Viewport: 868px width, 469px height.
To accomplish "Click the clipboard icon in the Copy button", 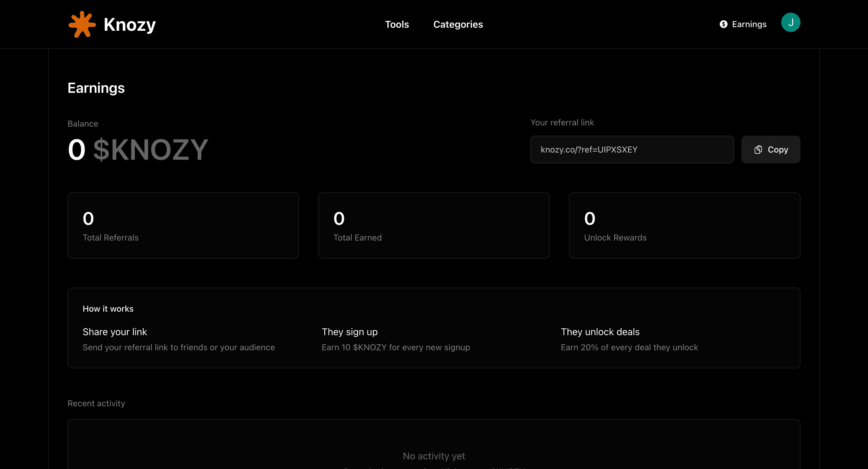I will pos(758,150).
